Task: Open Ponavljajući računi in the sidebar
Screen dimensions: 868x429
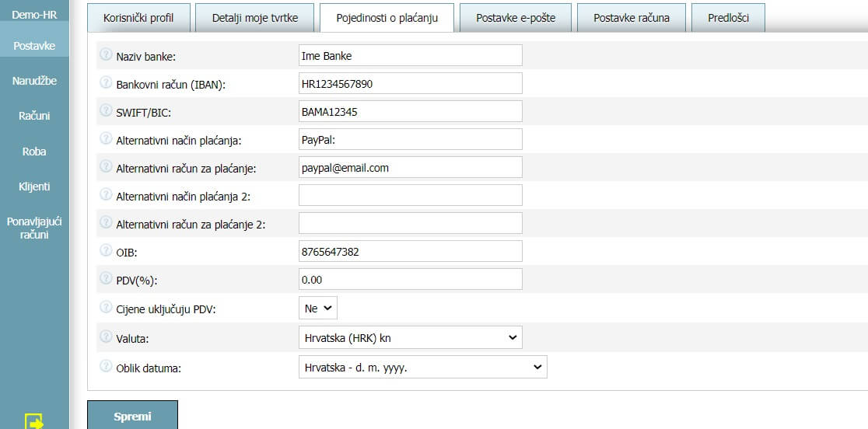Action: click(34, 228)
